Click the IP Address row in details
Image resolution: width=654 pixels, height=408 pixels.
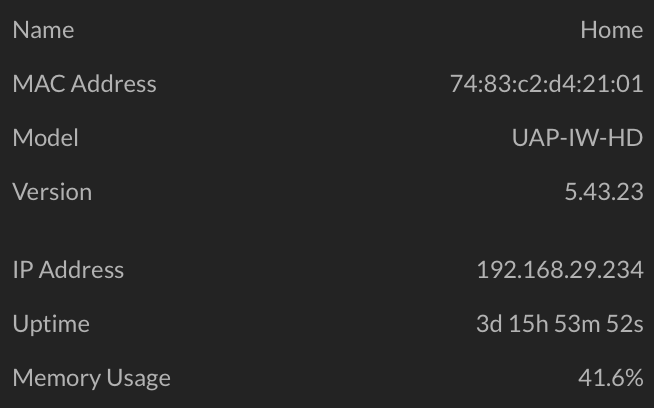327,269
